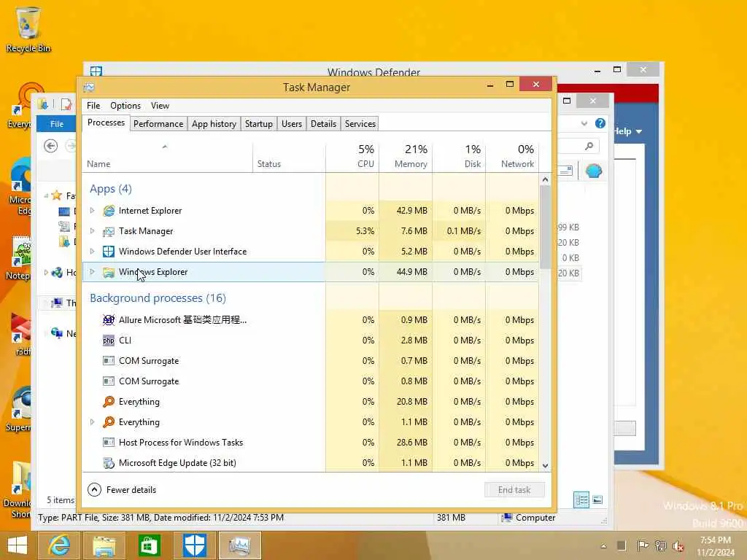Click the Internet Explorer process icon
The width and height of the screenshot is (747, 560).
pyautogui.click(x=109, y=211)
